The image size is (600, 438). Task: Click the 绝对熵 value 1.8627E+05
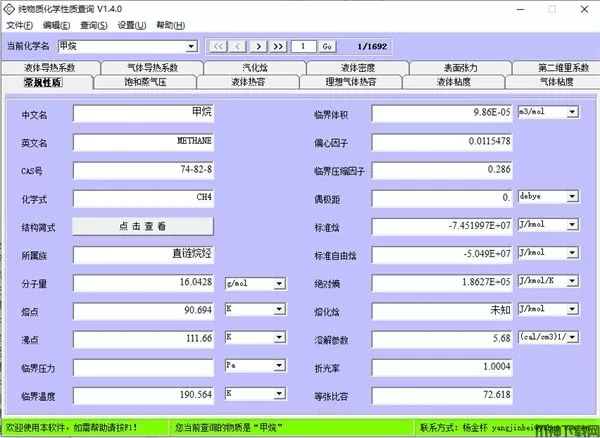pos(442,283)
